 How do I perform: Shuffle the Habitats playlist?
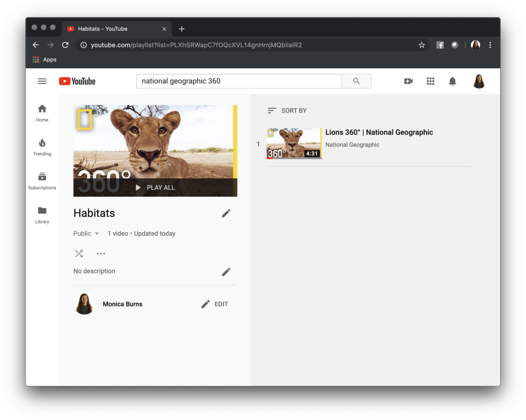point(79,253)
